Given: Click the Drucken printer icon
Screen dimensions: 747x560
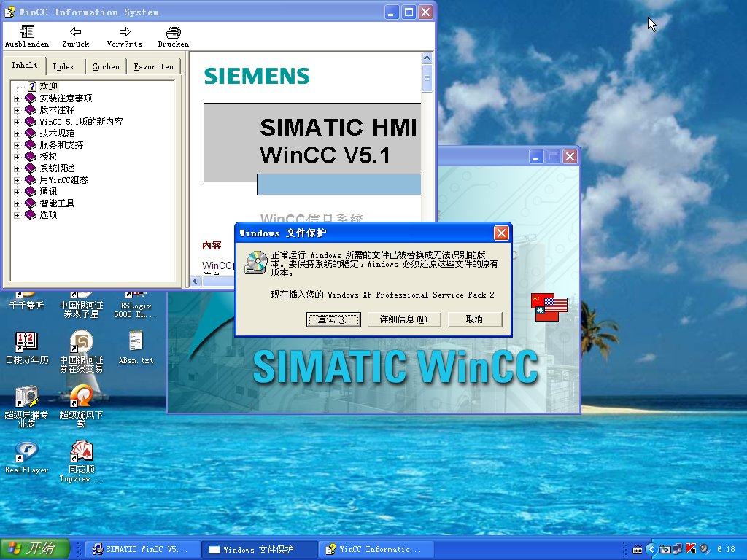Looking at the screenshot, I should 173,32.
